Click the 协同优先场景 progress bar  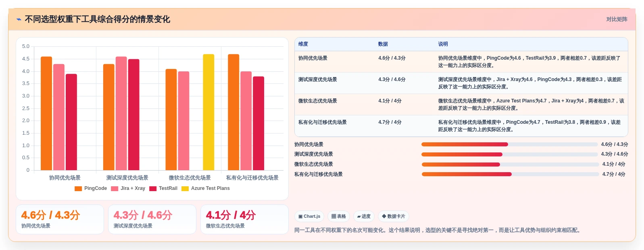pos(509,144)
